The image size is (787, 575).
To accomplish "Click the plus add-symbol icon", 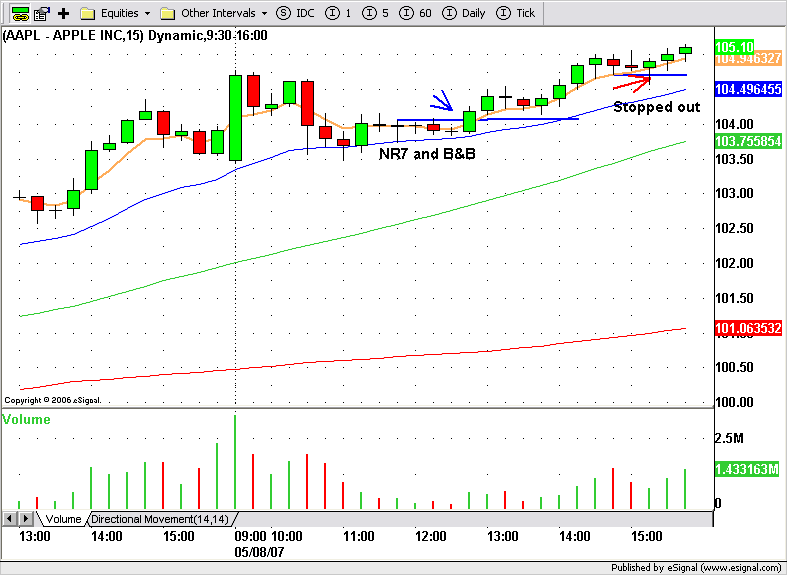I will tap(63, 14).
